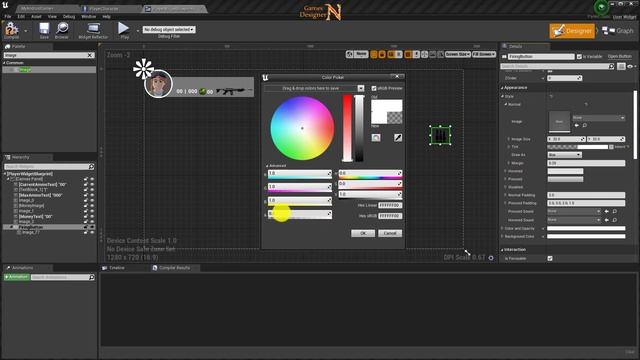Open the Pressed Sound asset dropdown
This screenshot has width=640, height=360.
coord(574,211)
